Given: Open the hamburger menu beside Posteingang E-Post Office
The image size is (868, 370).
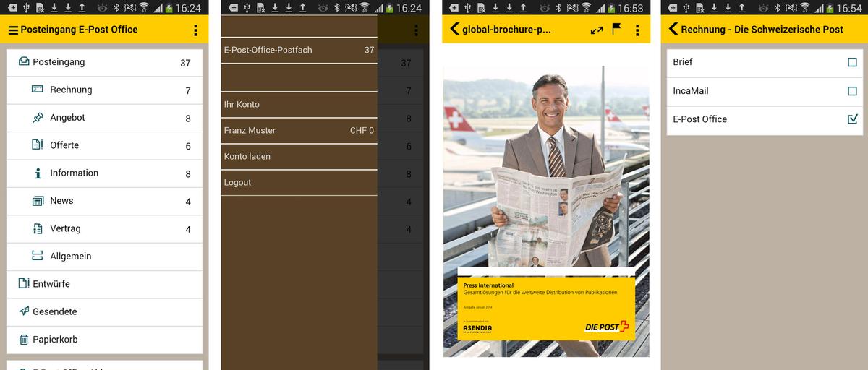Looking at the screenshot, I should tap(13, 30).
